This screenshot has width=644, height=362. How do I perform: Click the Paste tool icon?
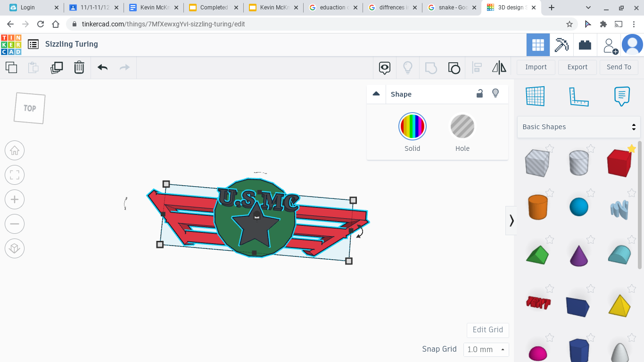33,67
